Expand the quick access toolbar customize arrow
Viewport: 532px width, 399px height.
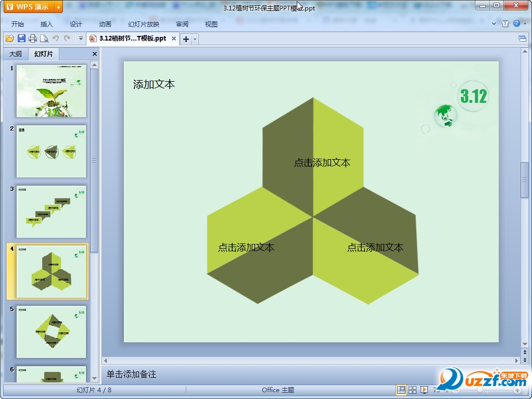pos(81,38)
